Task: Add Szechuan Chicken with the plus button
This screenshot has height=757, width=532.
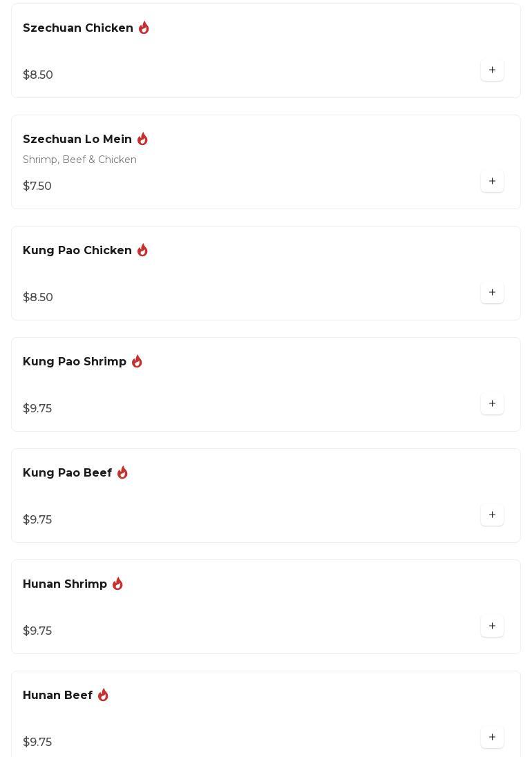Action: [x=492, y=70]
